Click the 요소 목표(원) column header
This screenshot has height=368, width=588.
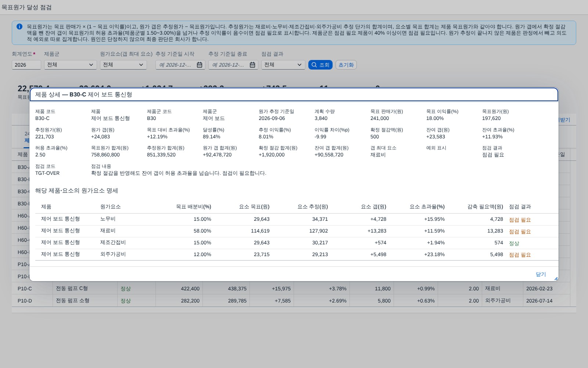tap(254, 207)
